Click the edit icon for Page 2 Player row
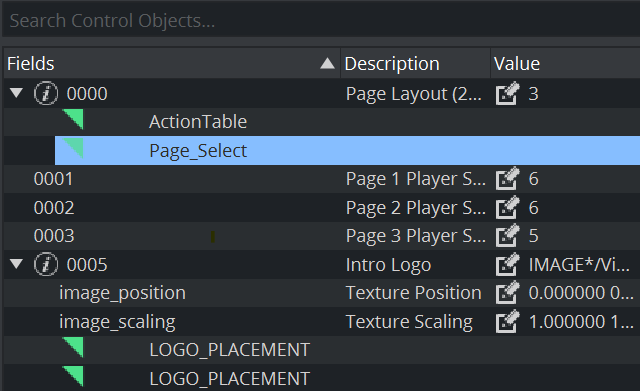 [x=507, y=207]
